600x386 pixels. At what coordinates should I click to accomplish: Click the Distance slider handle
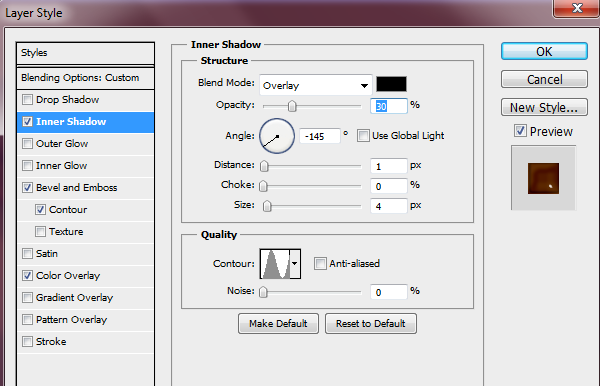(x=264, y=166)
